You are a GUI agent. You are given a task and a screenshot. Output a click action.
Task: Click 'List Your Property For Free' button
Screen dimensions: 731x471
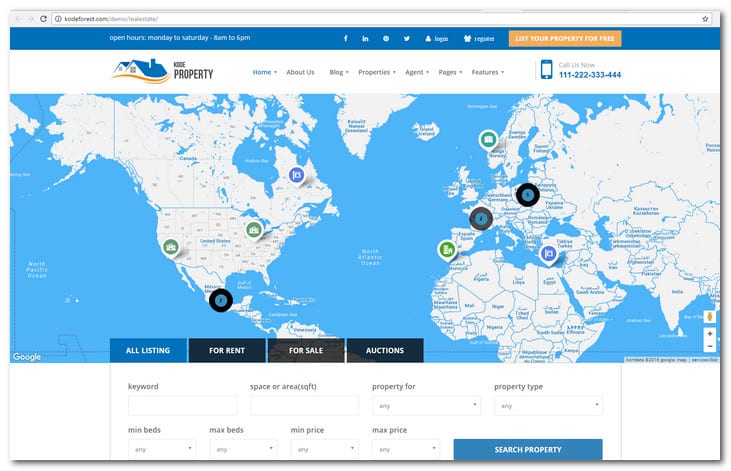point(565,39)
